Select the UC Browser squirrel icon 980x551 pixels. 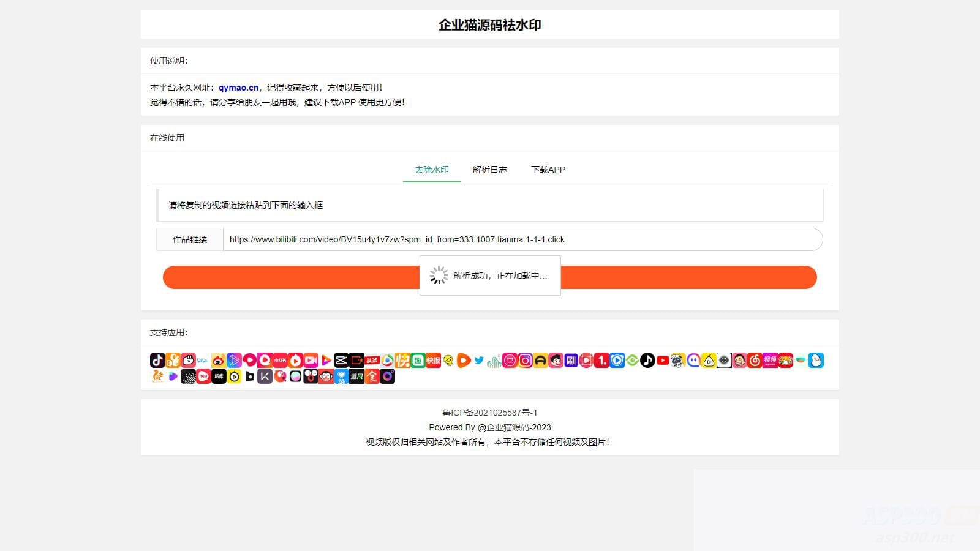point(158,376)
